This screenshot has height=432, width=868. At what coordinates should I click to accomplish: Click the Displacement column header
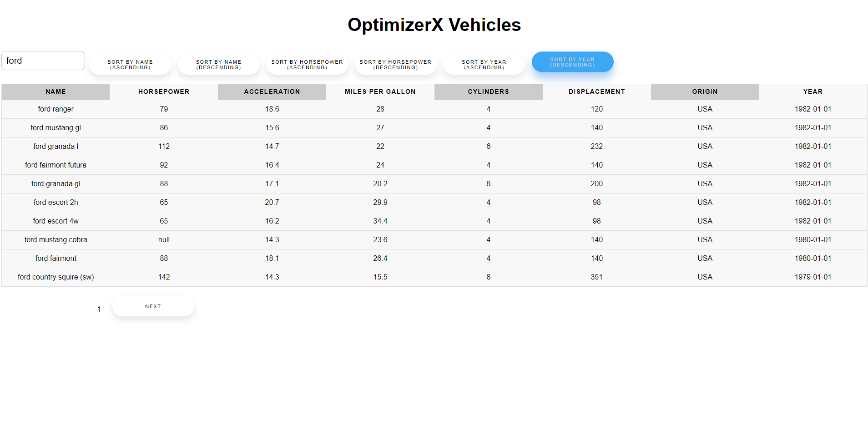pos(597,91)
